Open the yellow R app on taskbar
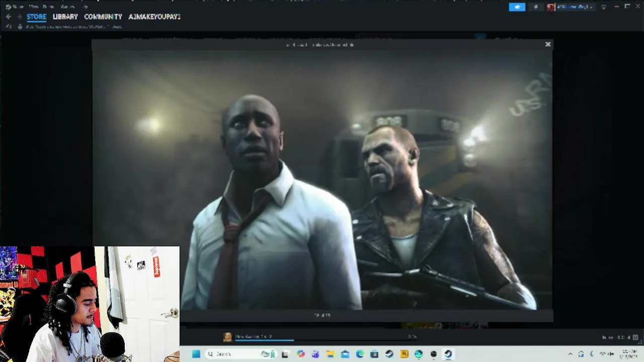 (404, 354)
